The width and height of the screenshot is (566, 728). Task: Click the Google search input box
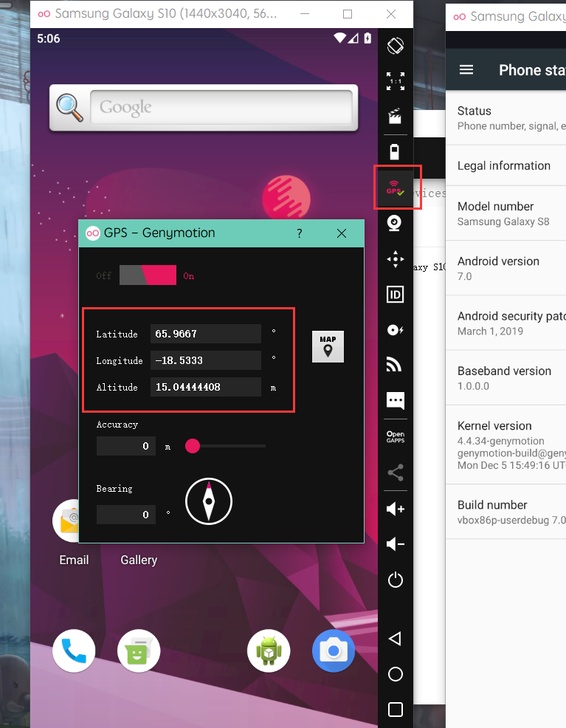(221, 107)
